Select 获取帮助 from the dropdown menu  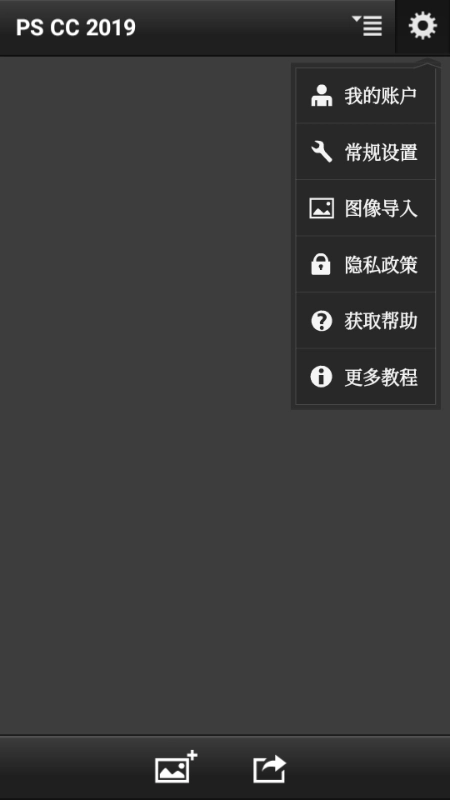point(366,320)
